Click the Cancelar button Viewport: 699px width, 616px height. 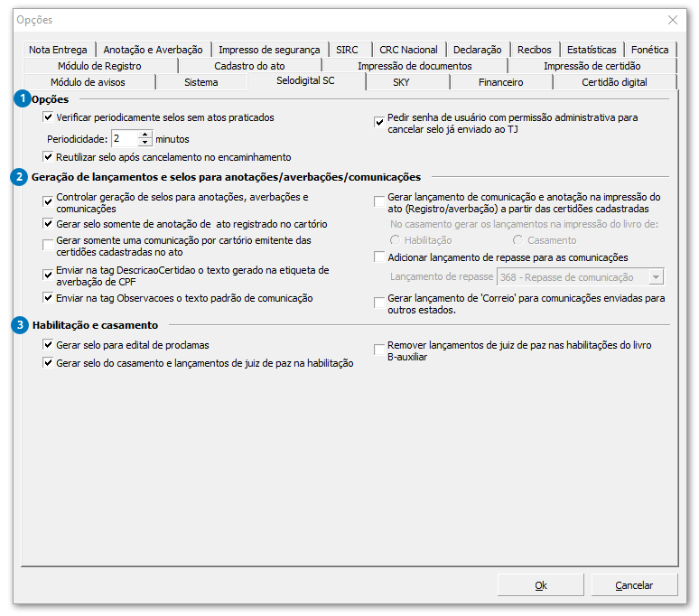pos(634,584)
